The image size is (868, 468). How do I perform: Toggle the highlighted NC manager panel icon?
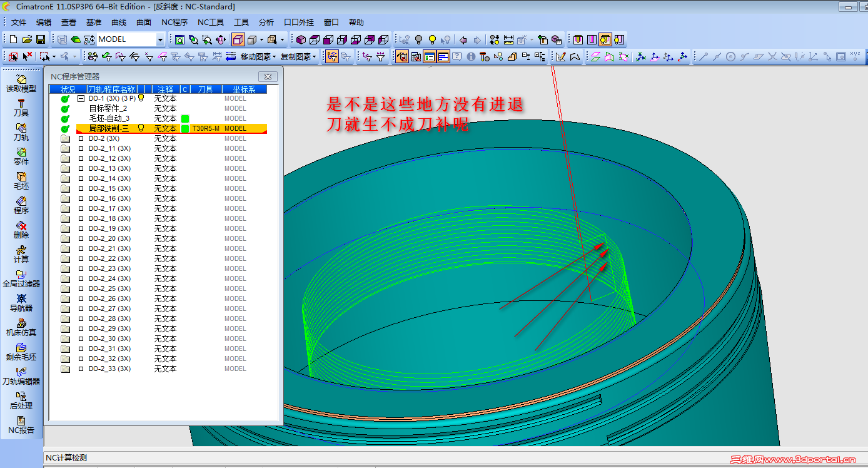tap(402, 57)
